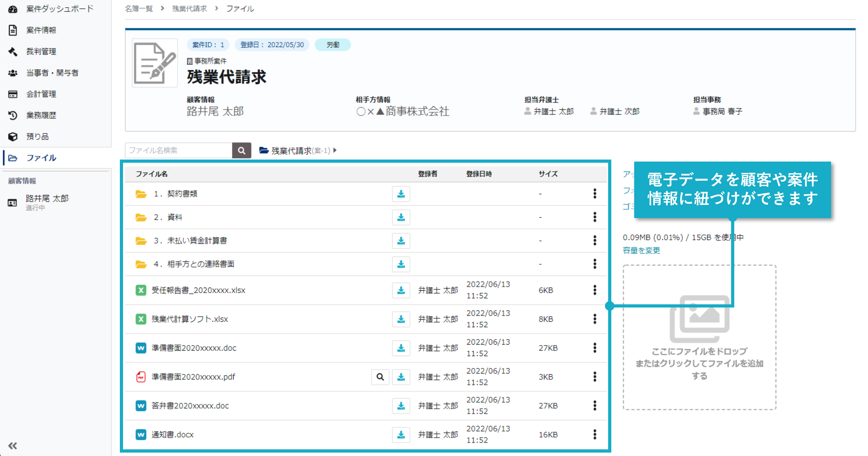Open more options for 3.未払い賃金計算書

[x=595, y=240]
